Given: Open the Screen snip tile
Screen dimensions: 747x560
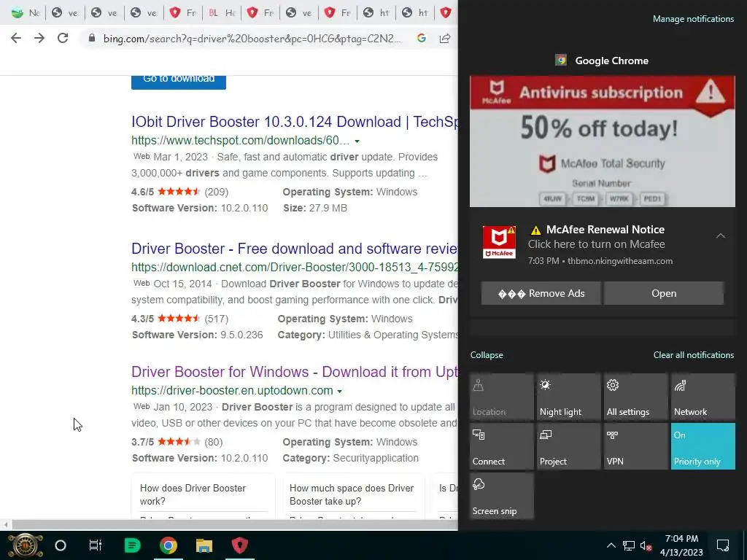Looking at the screenshot, I should click(502, 496).
